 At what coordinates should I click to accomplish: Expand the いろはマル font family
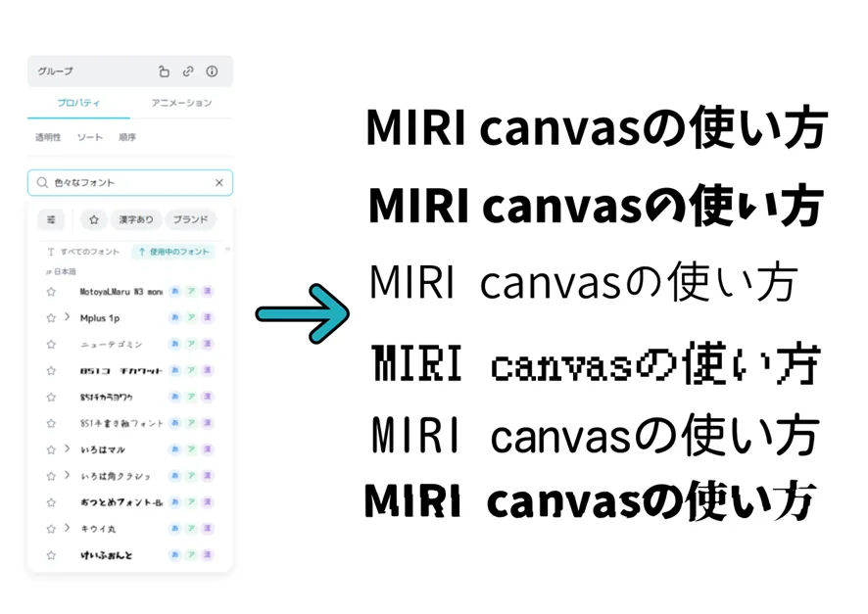[x=67, y=449]
